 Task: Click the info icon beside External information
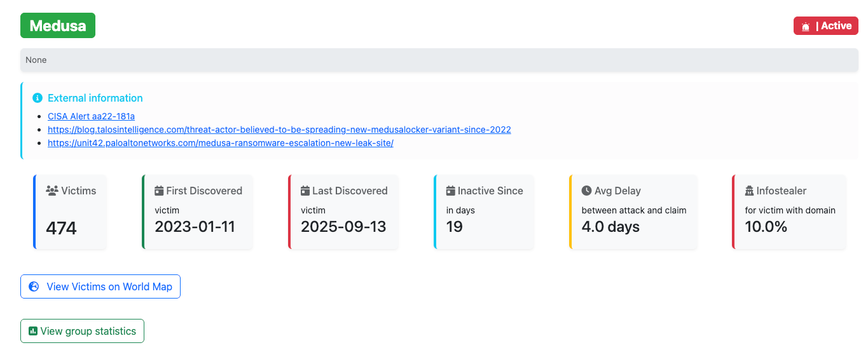tap(38, 98)
